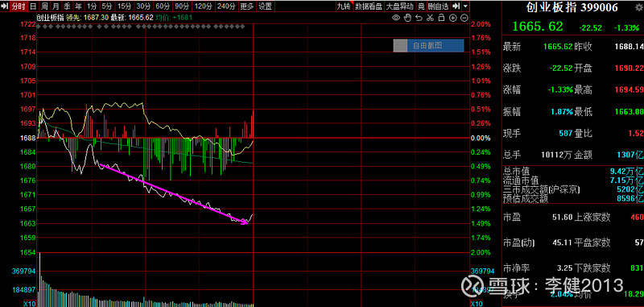
Task: Select the hand pan tool icon
Action: pyautogui.click(x=407, y=18)
